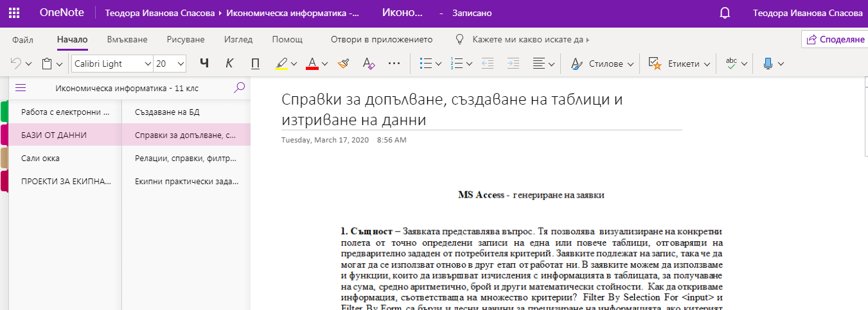Apply red font color
The height and width of the screenshot is (310, 868).
(312, 64)
